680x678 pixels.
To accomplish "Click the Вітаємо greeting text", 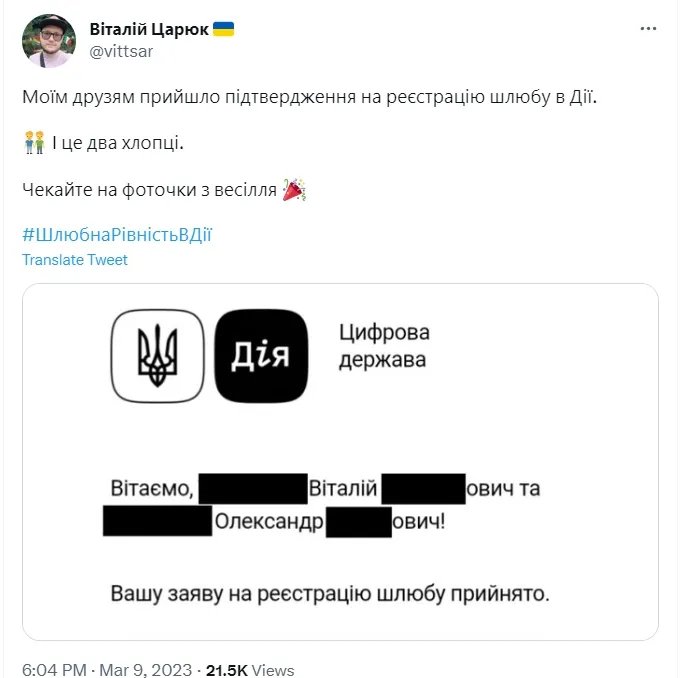I will tap(150, 489).
